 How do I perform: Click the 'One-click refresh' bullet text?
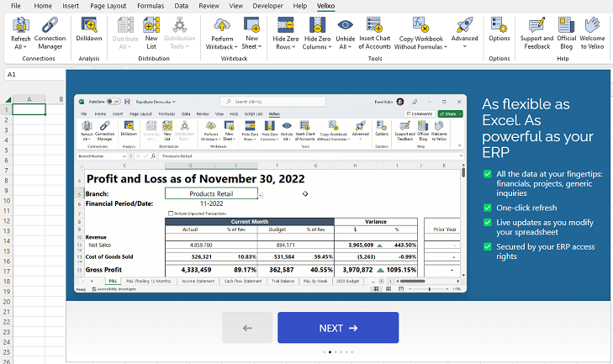[526, 208]
